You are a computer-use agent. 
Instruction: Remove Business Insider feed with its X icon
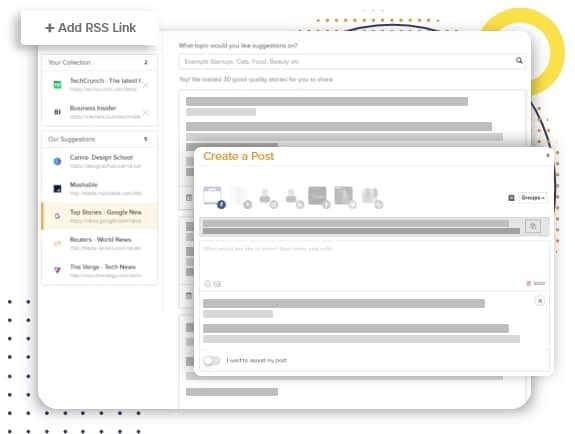click(146, 112)
